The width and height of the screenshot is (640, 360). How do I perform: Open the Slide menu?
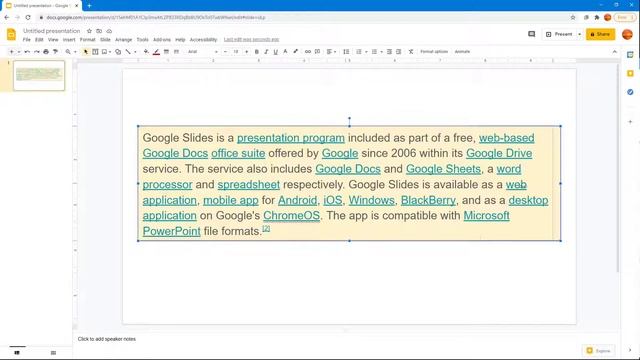105,40
